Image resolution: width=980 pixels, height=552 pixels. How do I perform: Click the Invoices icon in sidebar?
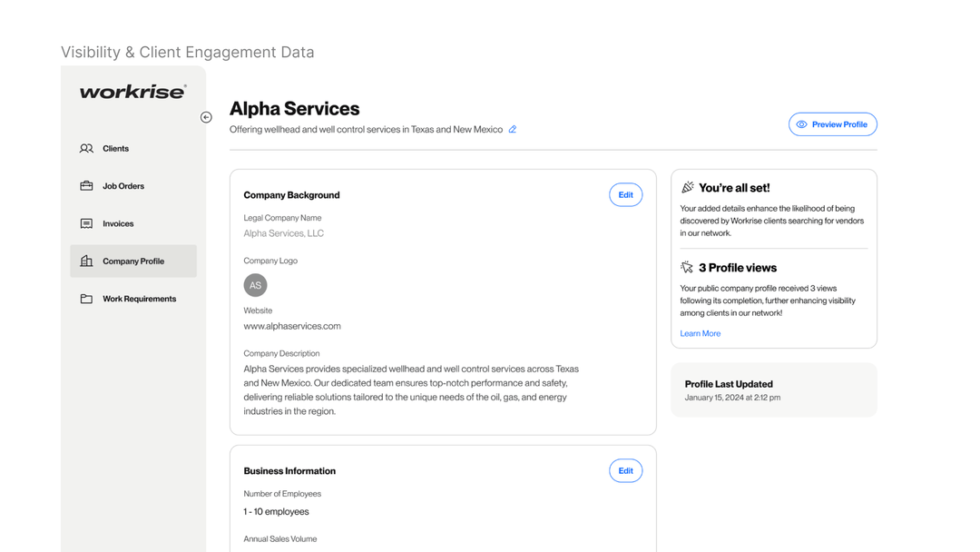point(86,223)
